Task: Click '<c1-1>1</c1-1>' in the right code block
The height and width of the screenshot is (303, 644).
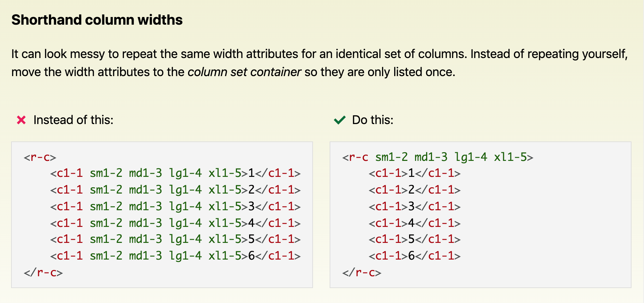Action: 415,173
